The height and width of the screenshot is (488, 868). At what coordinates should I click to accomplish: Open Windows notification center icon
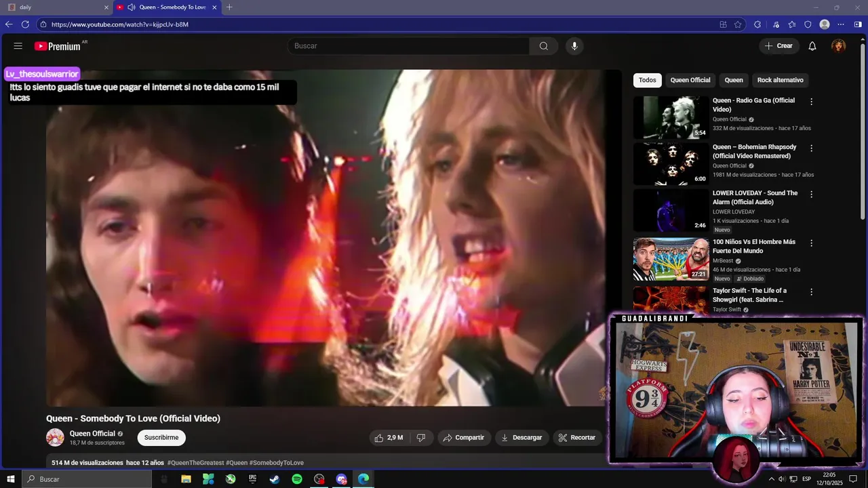[x=853, y=479]
